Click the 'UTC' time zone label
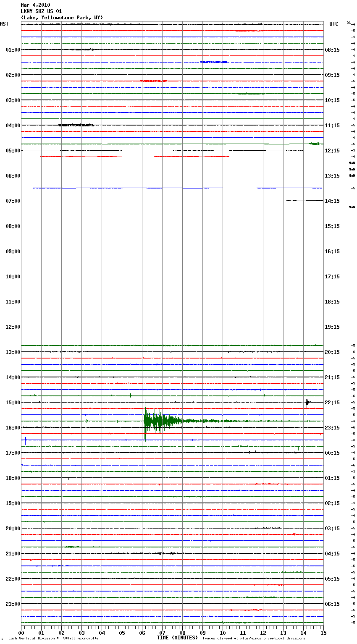The width and height of the screenshot is (357, 644). pos(333,24)
